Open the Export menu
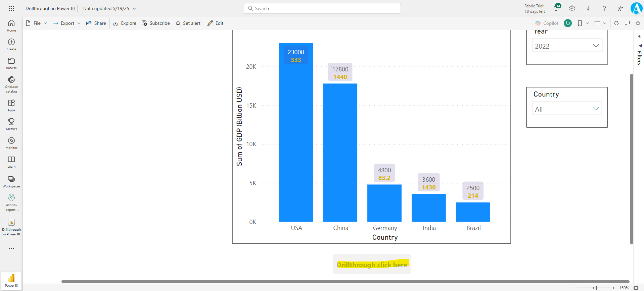Image resolution: width=644 pixels, height=291 pixels. coord(67,23)
